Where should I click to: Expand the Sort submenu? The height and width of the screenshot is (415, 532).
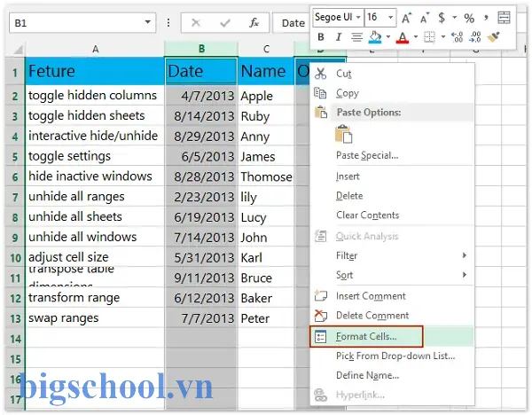tap(392, 275)
